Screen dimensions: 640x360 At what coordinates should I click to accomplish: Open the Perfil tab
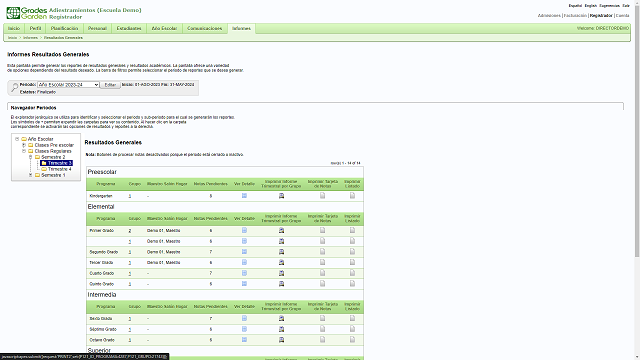pos(36,28)
